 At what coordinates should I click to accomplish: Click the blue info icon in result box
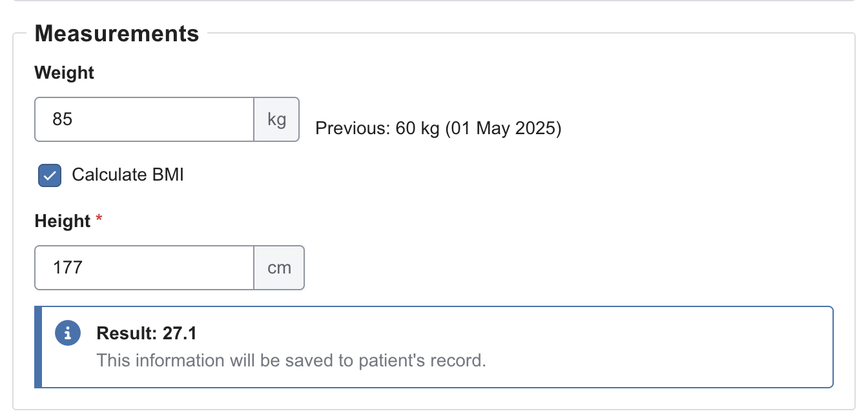[67, 333]
